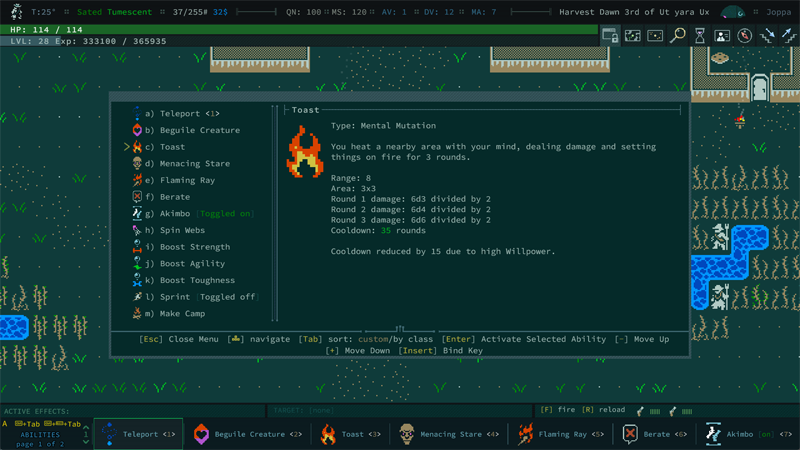Click the compass navigation icon
Screen dimensions: 800x450
click(x=744, y=35)
